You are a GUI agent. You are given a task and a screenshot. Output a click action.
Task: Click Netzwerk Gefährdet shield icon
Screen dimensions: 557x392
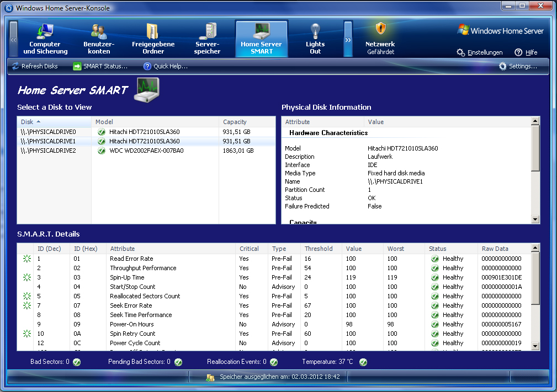(x=380, y=28)
